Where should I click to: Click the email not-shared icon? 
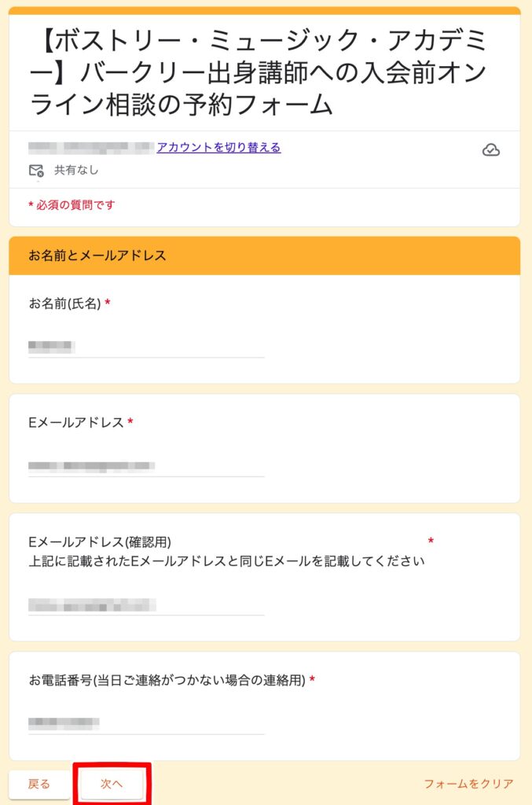click(x=36, y=170)
